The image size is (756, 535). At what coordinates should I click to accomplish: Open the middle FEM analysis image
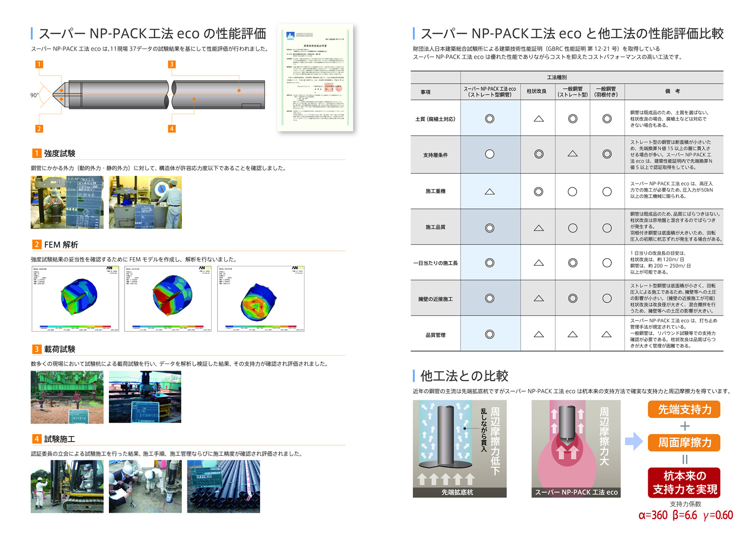tap(168, 299)
